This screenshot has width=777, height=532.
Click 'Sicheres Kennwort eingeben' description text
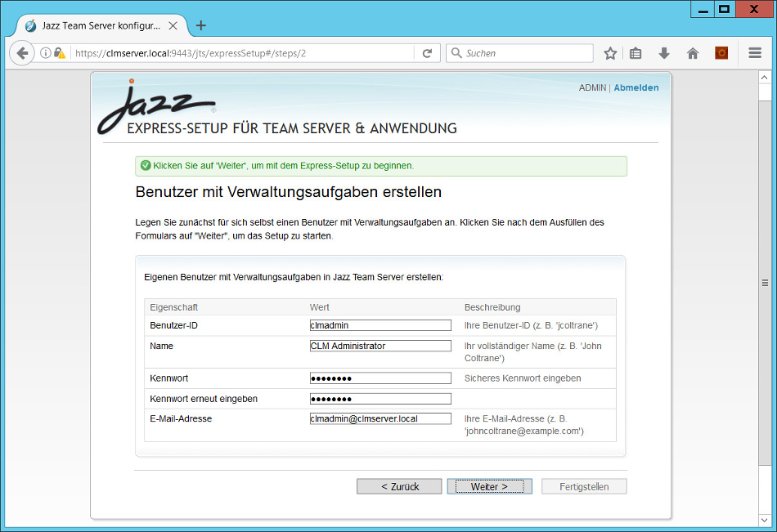pyautogui.click(x=523, y=378)
